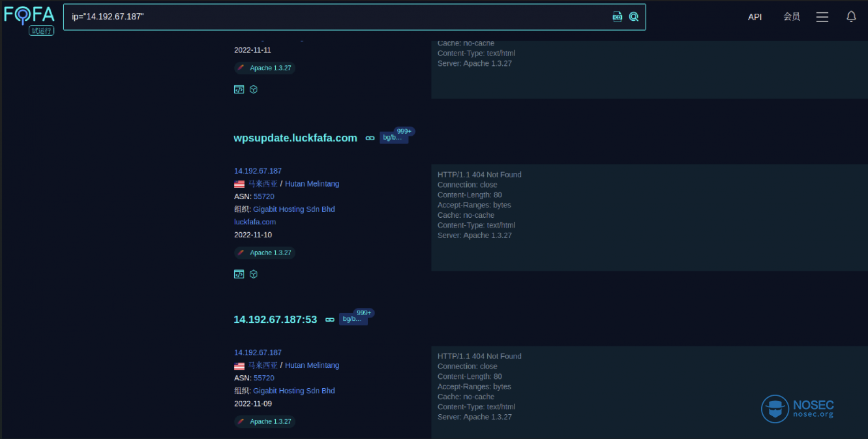Run the search with the magnifier icon

(634, 17)
